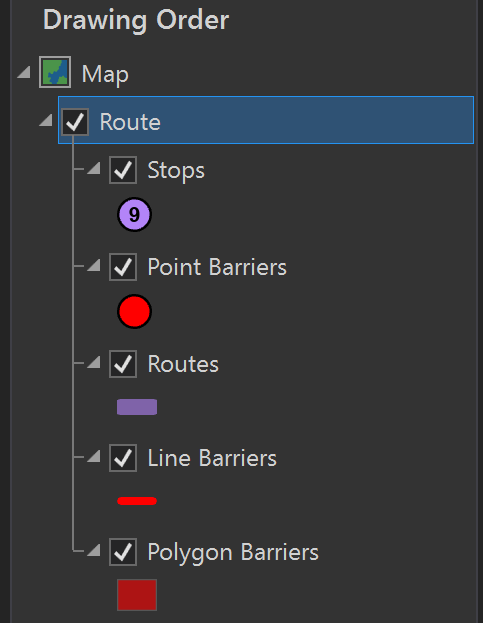Click the dark red Polygon Barriers swatch
The height and width of the screenshot is (623, 483).
[x=137, y=595]
